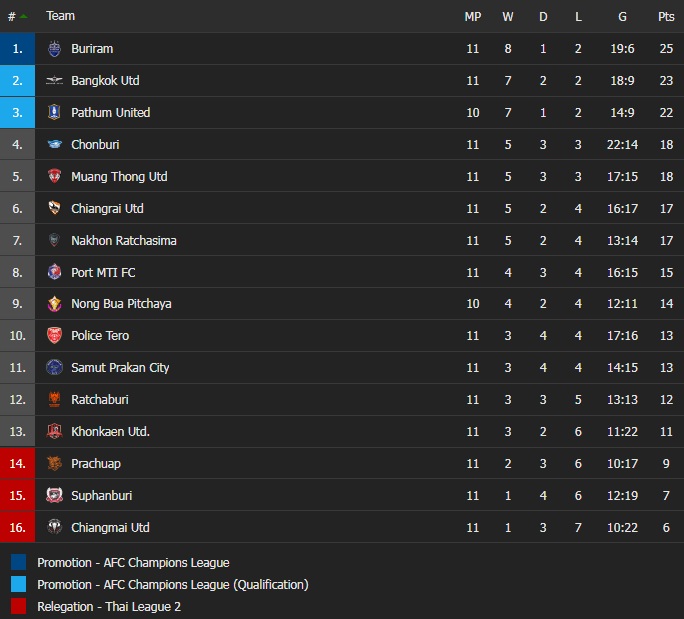The height and width of the screenshot is (619, 684).
Task: Sort standings by the G goals header
Action: pos(622,16)
